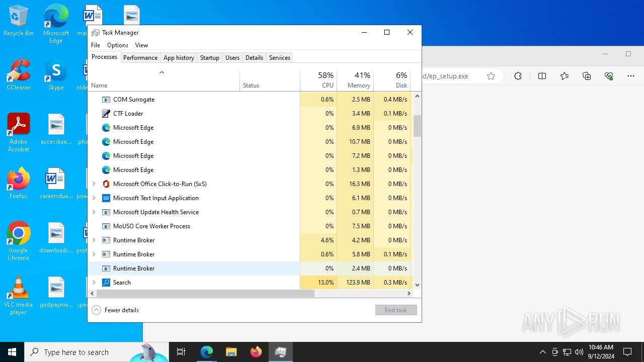The image size is (644, 362).
Task: Switch to the Details tab
Action: 254,58
